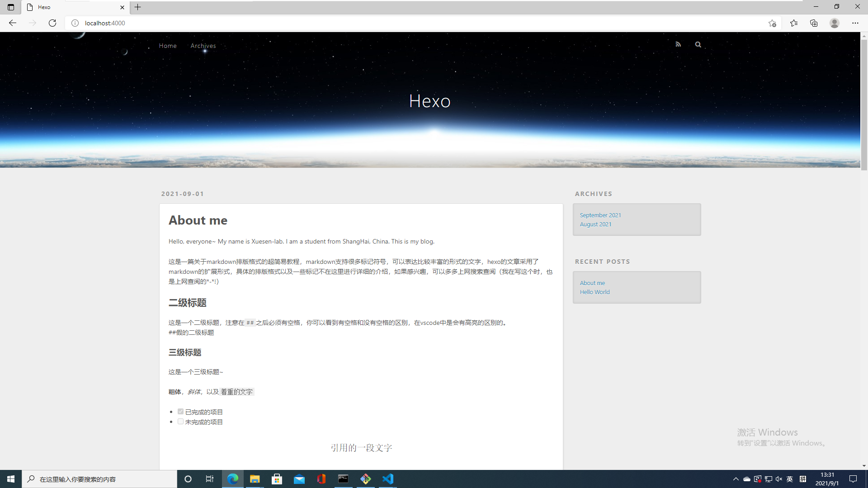Open the 2021-09-01 post date link
The height and width of the screenshot is (488, 868).
coord(183,194)
